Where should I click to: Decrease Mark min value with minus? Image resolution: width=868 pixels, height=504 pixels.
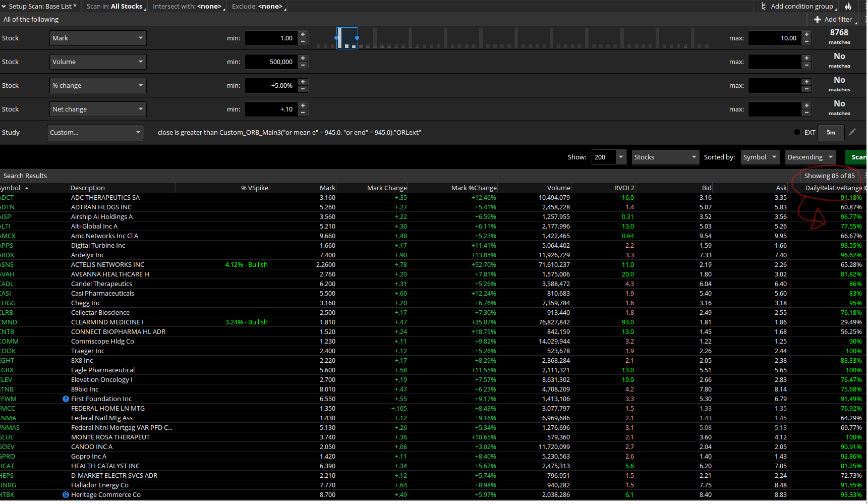(303, 42)
